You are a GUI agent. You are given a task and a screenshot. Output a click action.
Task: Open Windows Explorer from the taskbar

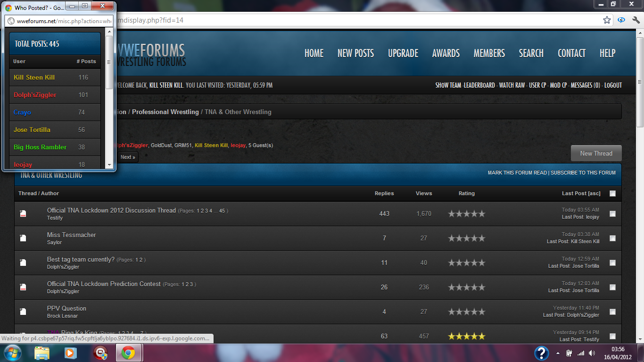coord(42,353)
